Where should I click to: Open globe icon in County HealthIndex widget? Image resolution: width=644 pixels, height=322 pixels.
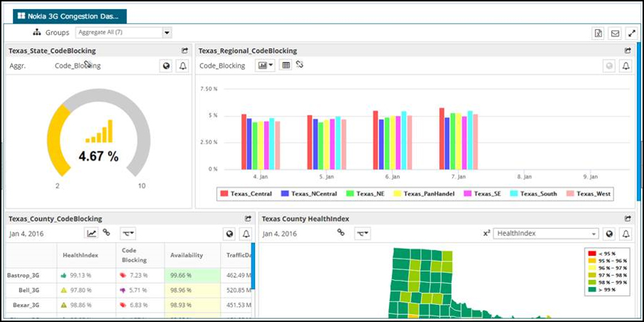point(609,234)
